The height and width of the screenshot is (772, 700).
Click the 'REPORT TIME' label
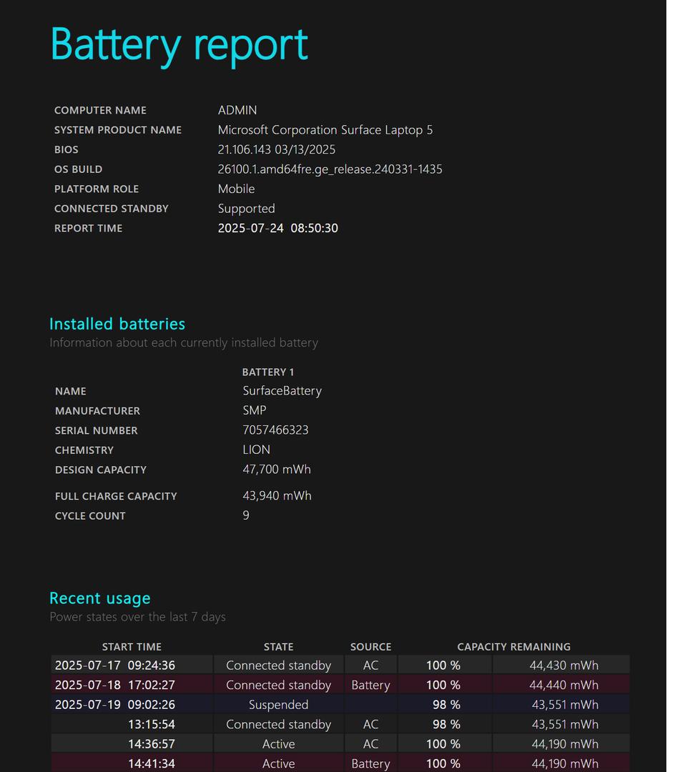[88, 229]
